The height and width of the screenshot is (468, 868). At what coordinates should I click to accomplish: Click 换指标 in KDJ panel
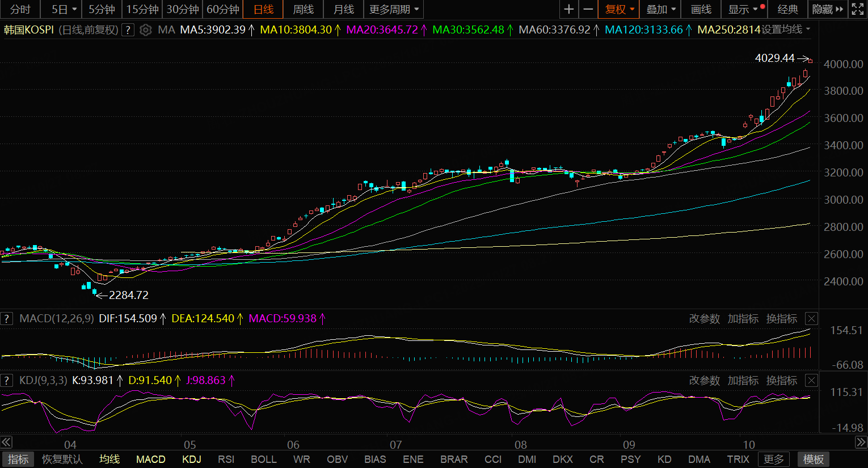pyautogui.click(x=782, y=381)
